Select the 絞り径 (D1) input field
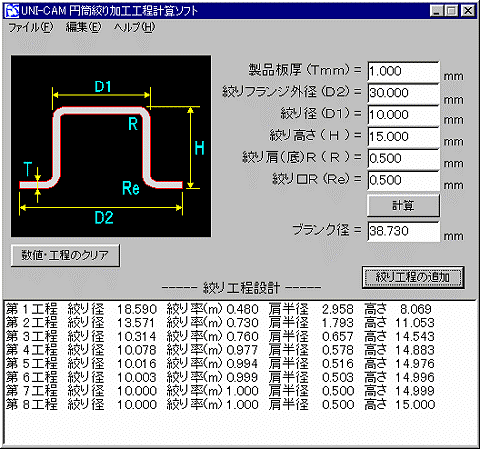The height and width of the screenshot is (449, 480). point(403,115)
